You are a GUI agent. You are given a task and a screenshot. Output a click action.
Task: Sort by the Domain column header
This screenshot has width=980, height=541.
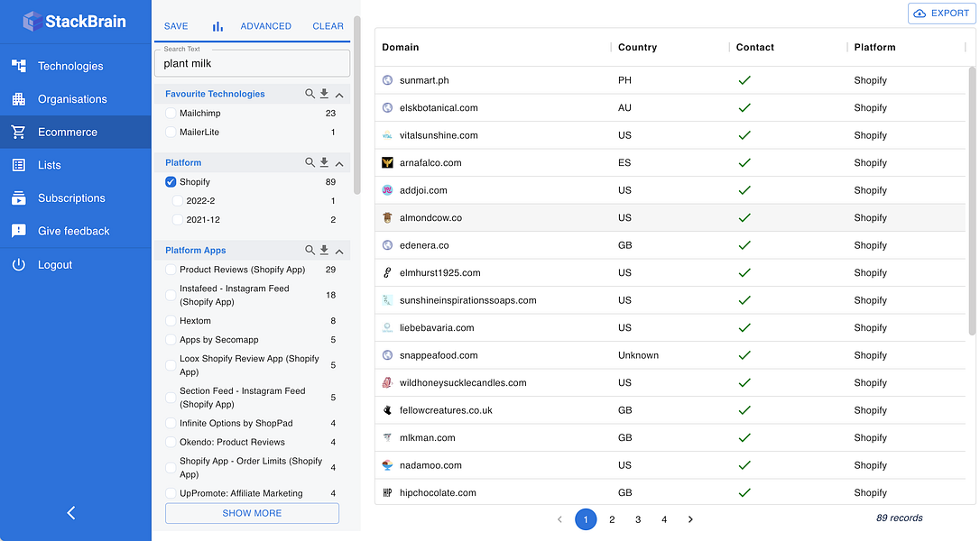click(x=401, y=47)
